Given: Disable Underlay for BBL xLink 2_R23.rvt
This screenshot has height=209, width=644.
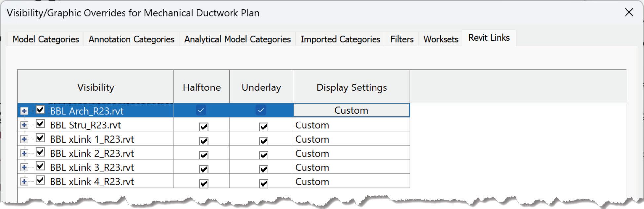Looking at the screenshot, I should pyautogui.click(x=263, y=155).
